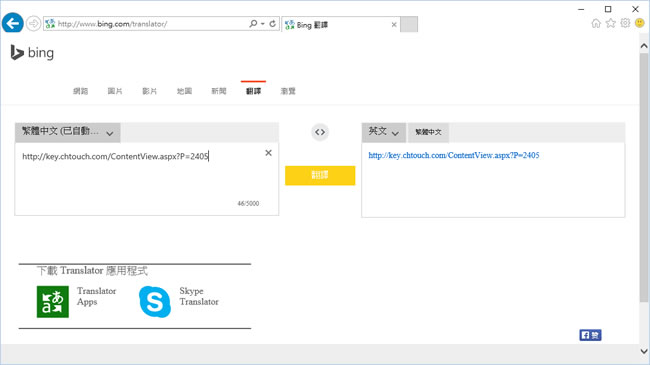Click the Skype Translator logo icon
The image size is (650, 365).
(155, 302)
